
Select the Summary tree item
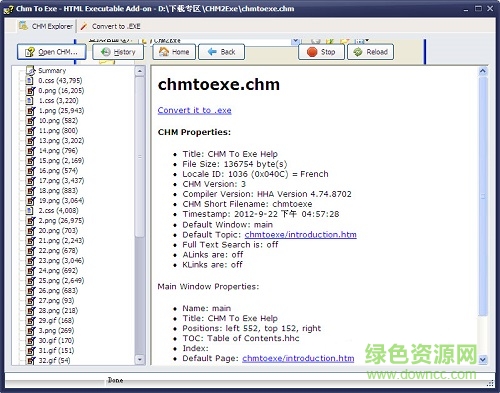(52, 71)
